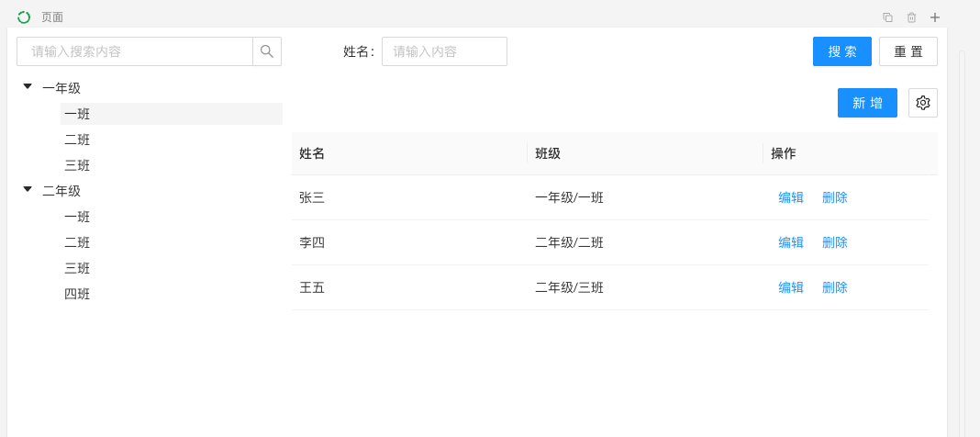Delete the 王五 row via 删除 link

point(835,287)
